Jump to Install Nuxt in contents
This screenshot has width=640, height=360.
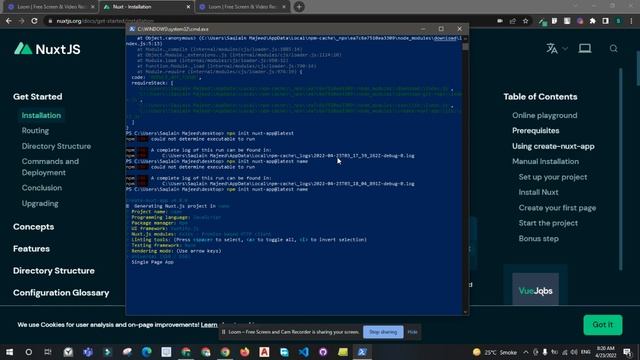click(538, 192)
